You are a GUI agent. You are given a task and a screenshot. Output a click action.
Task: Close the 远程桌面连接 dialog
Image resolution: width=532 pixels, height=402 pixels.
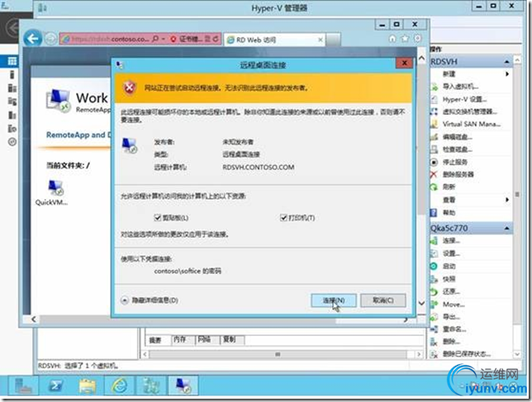pyautogui.click(x=404, y=63)
